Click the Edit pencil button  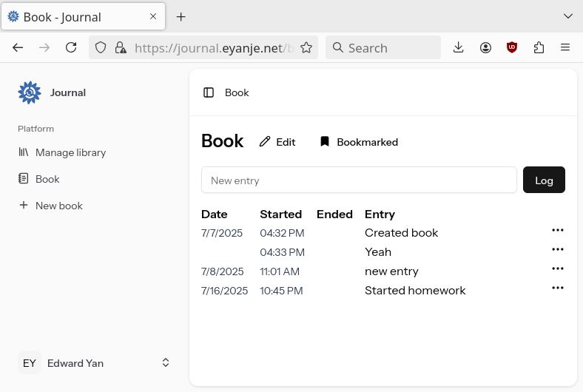tap(277, 142)
